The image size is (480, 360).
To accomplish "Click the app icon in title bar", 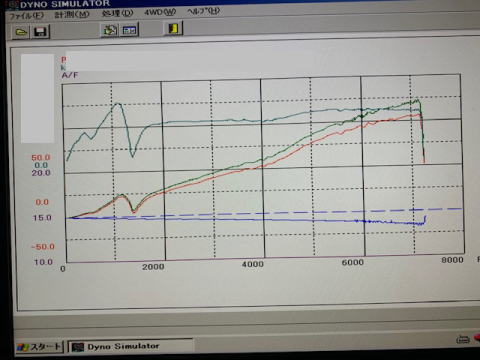I will pyautogui.click(x=13, y=5).
